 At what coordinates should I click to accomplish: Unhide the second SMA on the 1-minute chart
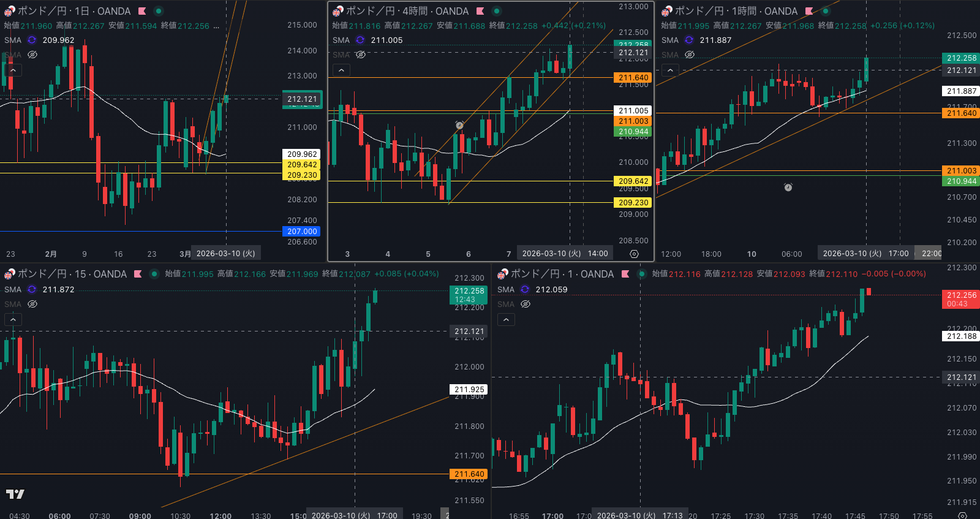[x=526, y=305]
